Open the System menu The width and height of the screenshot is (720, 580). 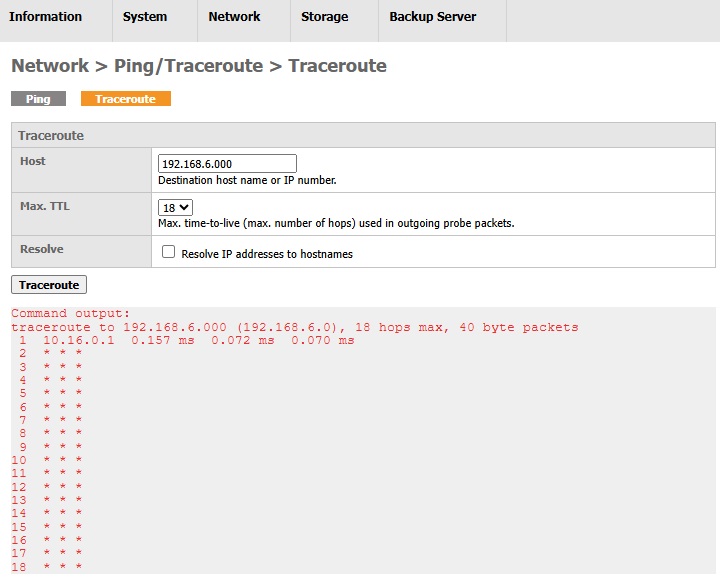[x=145, y=17]
